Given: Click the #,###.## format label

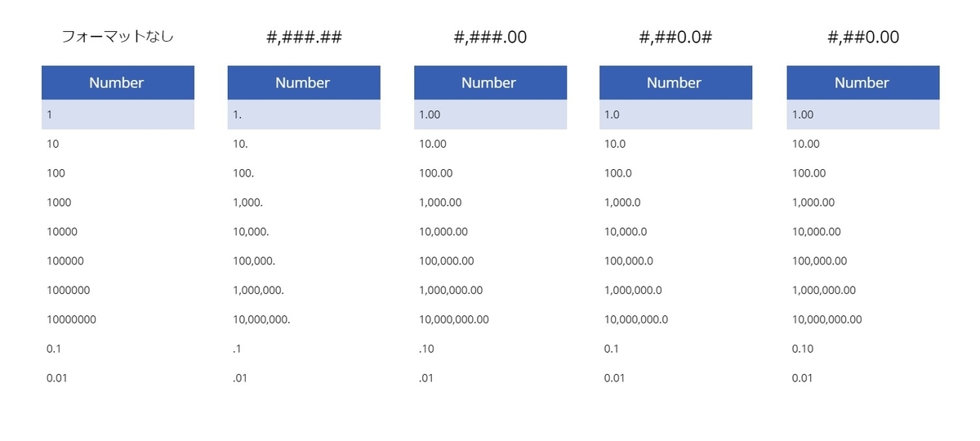Looking at the screenshot, I should coord(304,38).
